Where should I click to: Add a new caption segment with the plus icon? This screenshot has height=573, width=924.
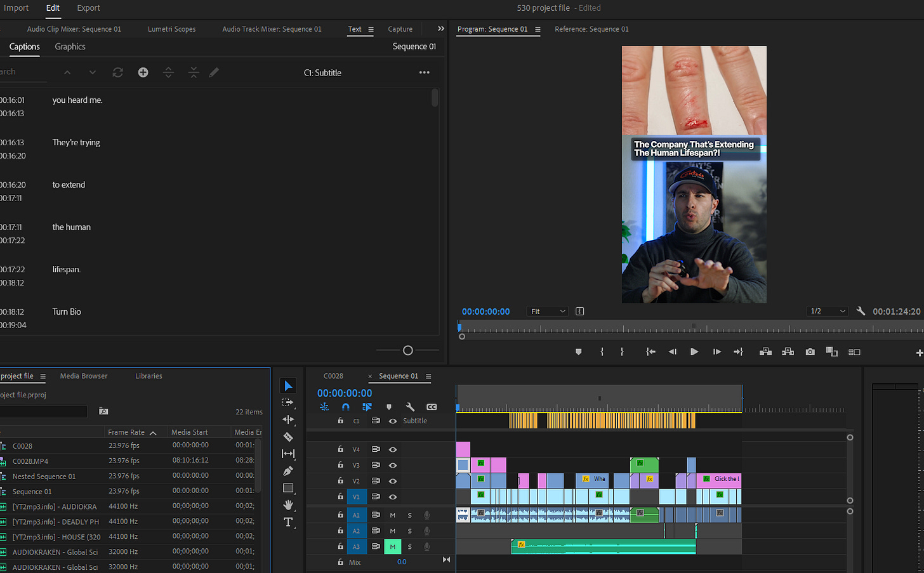[143, 72]
